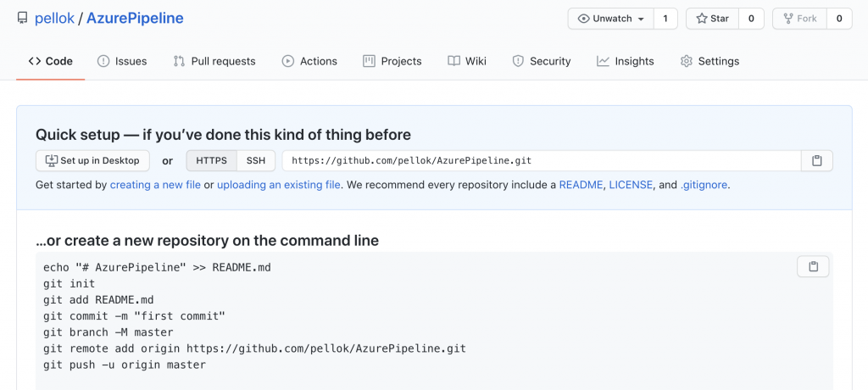868x390 pixels.
Task: Click Set up in Desktop button
Action: tap(92, 160)
